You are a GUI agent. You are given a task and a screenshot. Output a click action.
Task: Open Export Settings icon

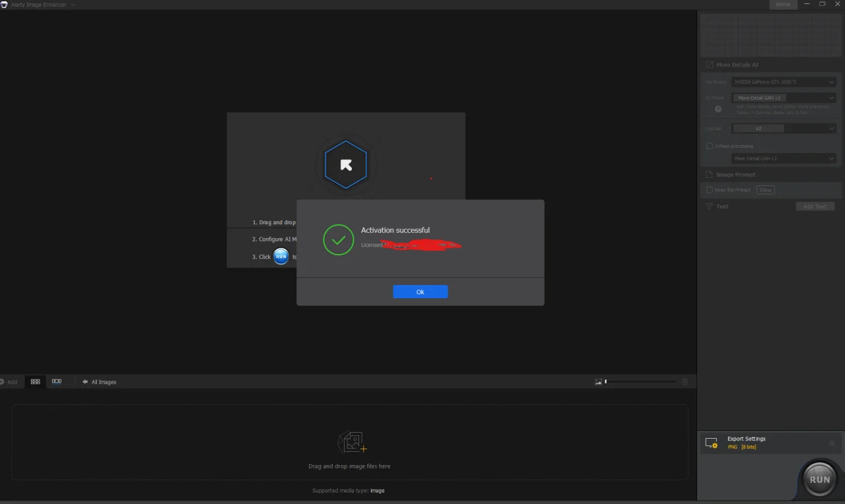tap(712, 443)
